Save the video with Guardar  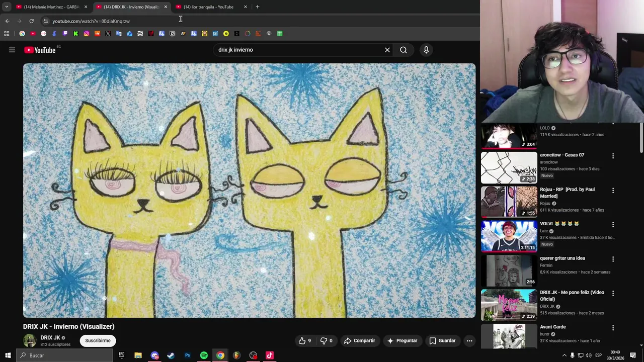coord(442,340)
